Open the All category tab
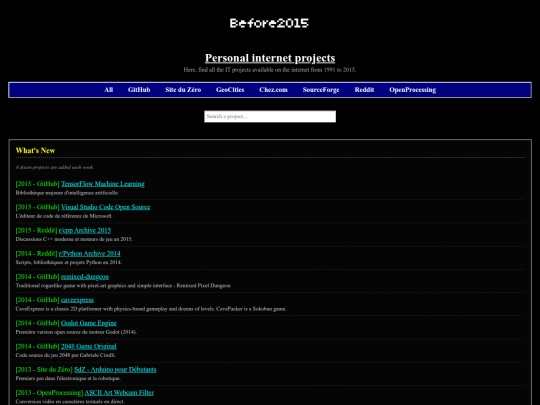The height and width of the screenshot is (405, 540). pos(108,90)
